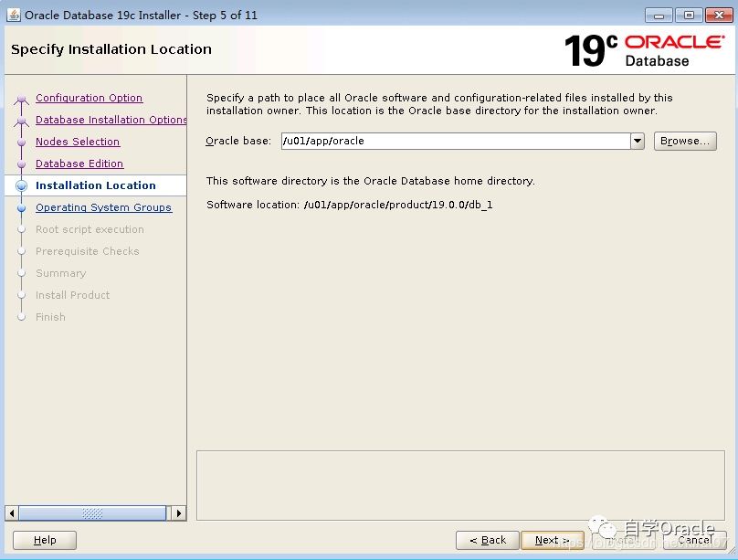The image size is (738, 560).
Task: Open the Configuration Option step
Action: pos(89,98)
